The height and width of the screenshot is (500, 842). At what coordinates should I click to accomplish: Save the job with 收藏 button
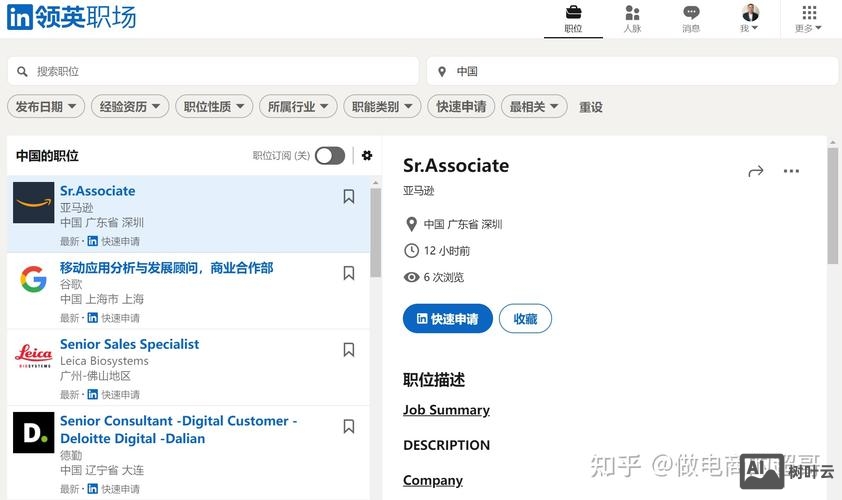pos(525,318)
